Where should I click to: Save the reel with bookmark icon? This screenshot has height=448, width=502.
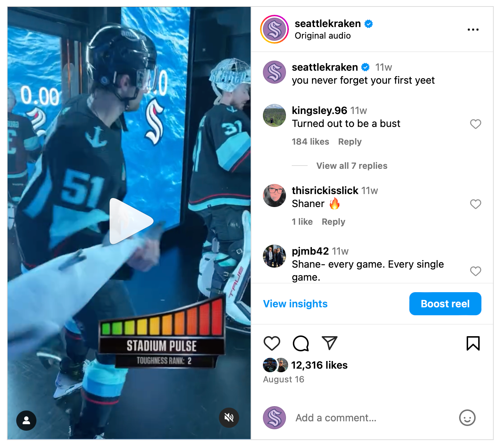click(473, 343)
